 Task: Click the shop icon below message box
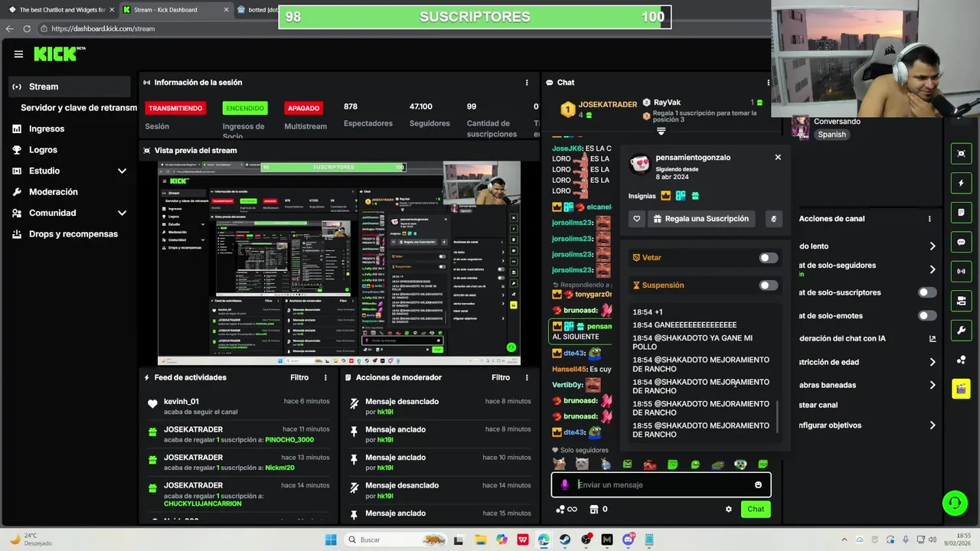(x=593, y=509)
